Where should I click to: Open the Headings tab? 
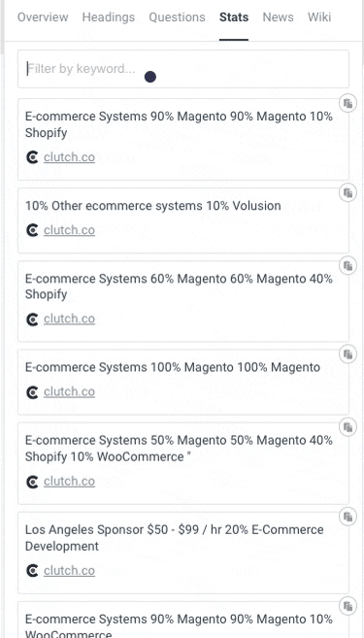tap(109, 17)
